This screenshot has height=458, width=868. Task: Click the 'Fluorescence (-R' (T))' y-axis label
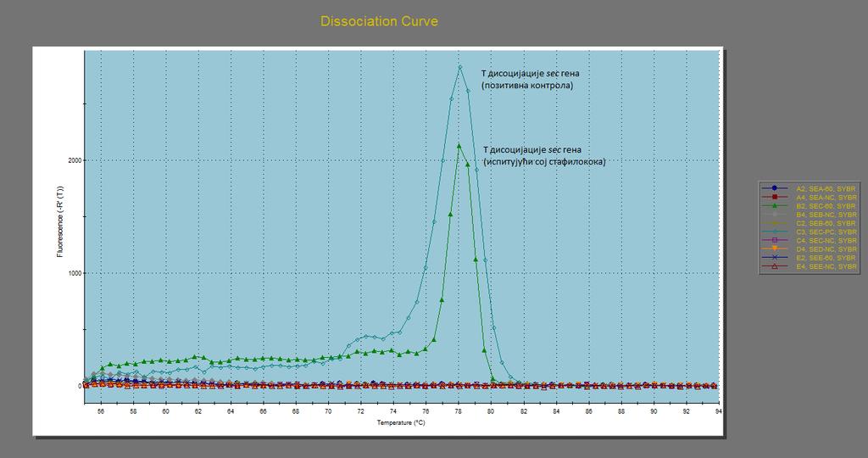60,221
